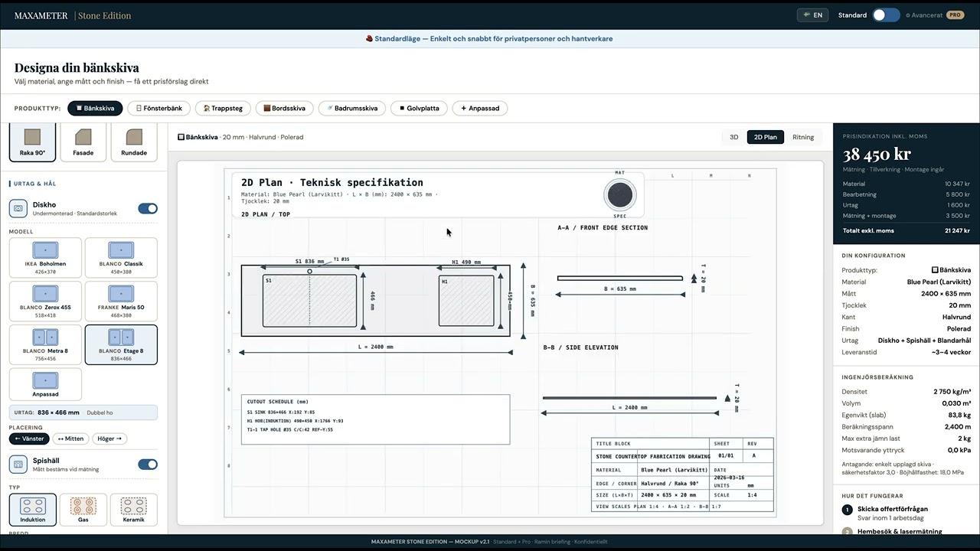Select the Gas hob type
980x551 pixels.
point(83,510)
